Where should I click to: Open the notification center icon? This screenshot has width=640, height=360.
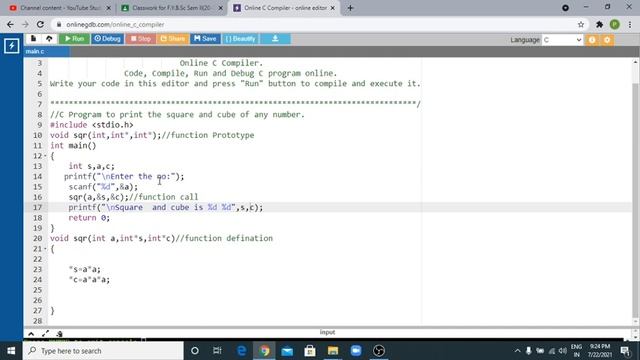[x=625, y=351]
